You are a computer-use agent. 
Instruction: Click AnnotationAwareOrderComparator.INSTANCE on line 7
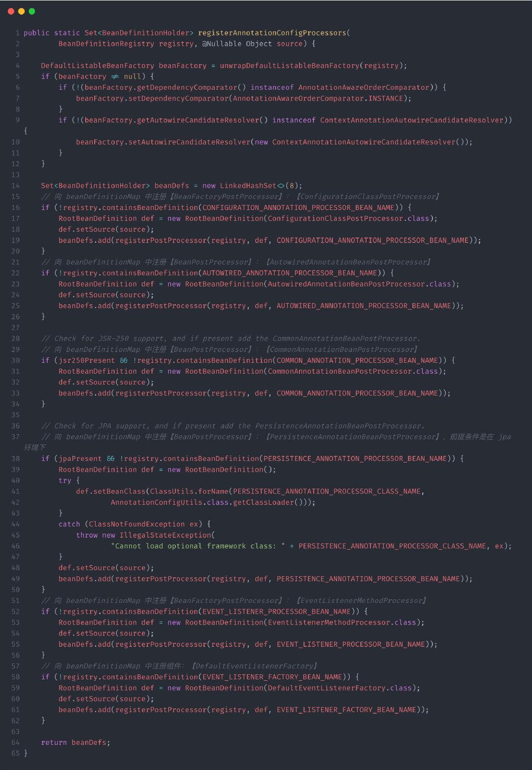pos(318,99)
